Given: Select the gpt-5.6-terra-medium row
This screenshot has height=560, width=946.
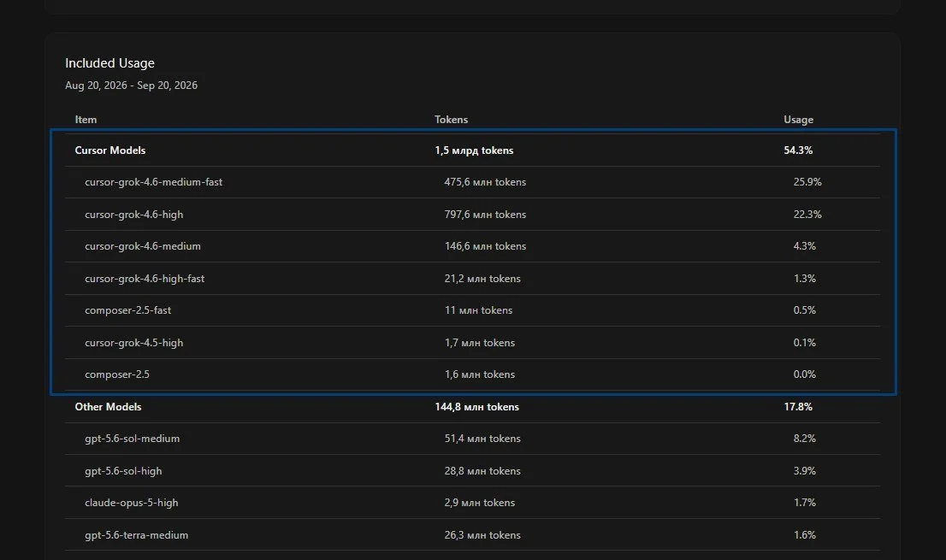Looking at the screenshot, I should 472,534.
